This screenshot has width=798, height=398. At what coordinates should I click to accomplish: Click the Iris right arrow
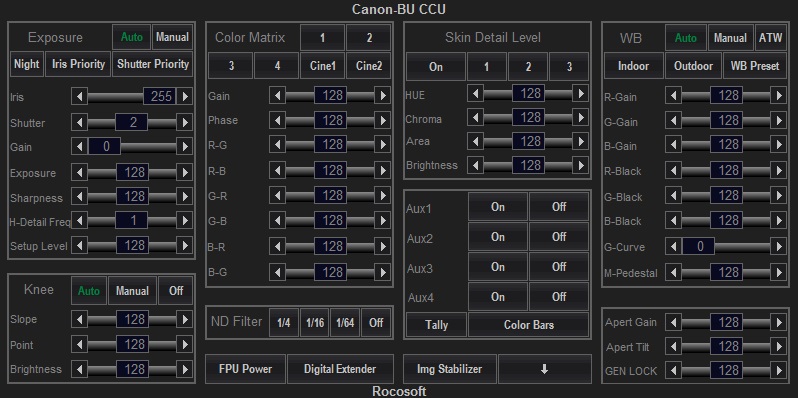click(185, 96)
